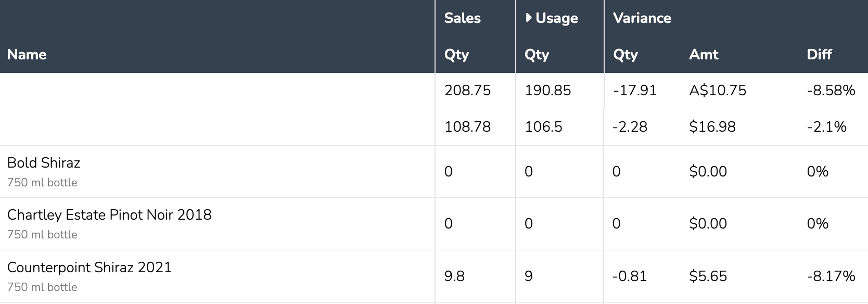The height and width of the screenshot is (304, 868).
Task: Click the $5.65 amount for Counterpoint Shiraz
Action: tap(708, 276)
